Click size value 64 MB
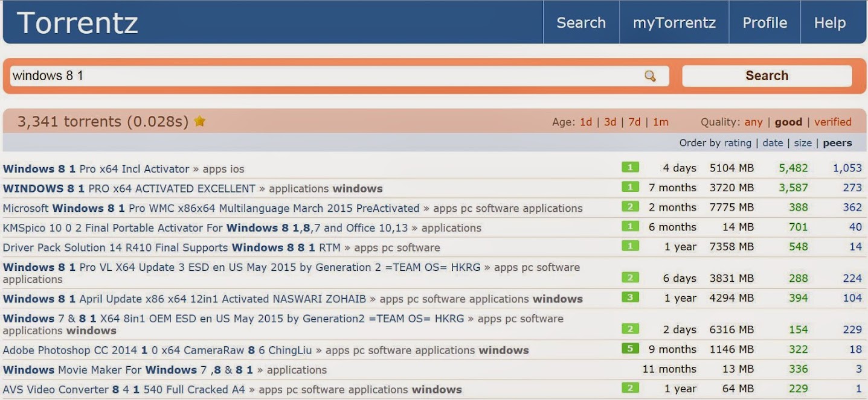This screenshot has width=868, height=400. click(738, 389)
